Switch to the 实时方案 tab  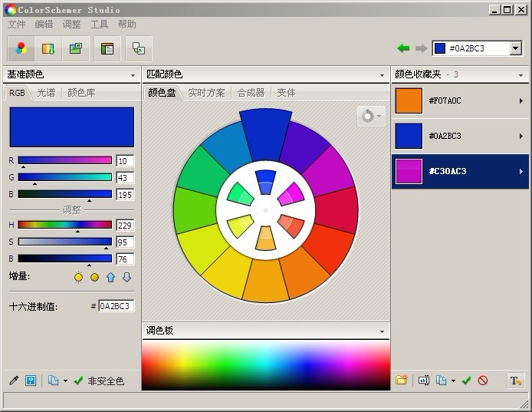tap(206, 92)
